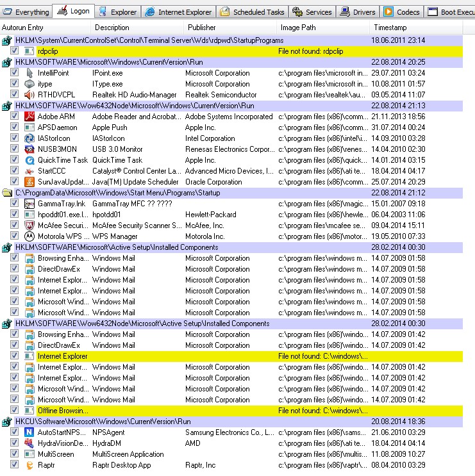
Task: Uncheck the yellow Internet Explorer entry
Action: coord(14,356)
